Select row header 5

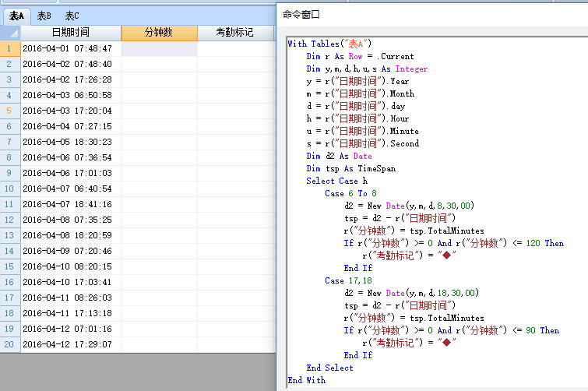coord(10,111)
